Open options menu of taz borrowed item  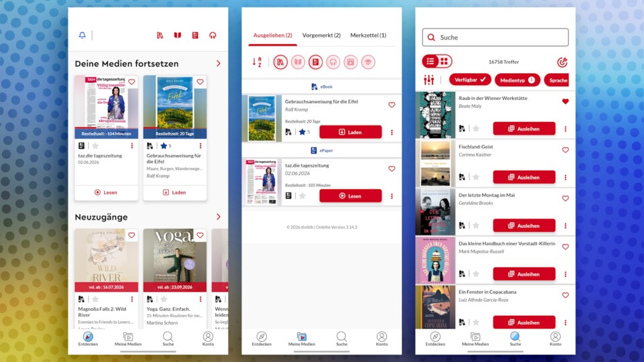tap(392, 196)
